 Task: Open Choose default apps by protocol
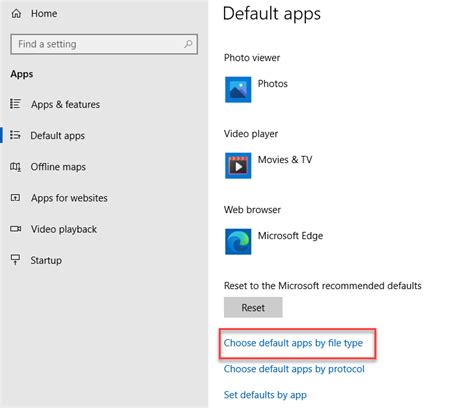click(x=294, y=369)
